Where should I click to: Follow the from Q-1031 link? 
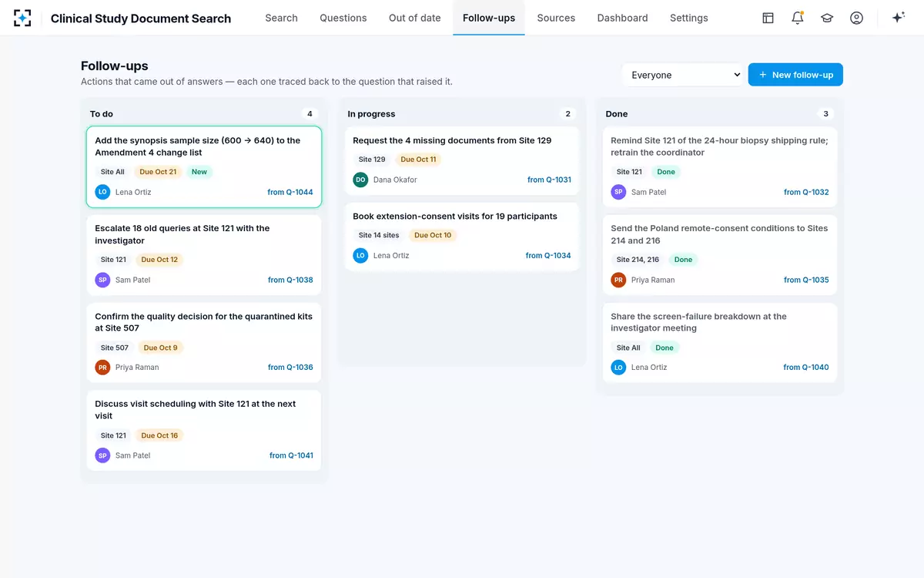coord(549,180)
